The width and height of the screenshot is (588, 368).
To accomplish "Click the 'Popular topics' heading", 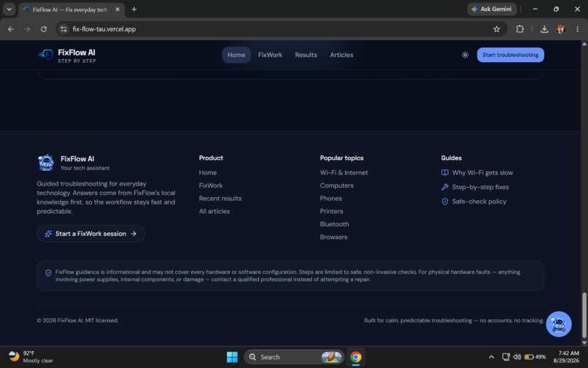I will [x=341, y=158].
